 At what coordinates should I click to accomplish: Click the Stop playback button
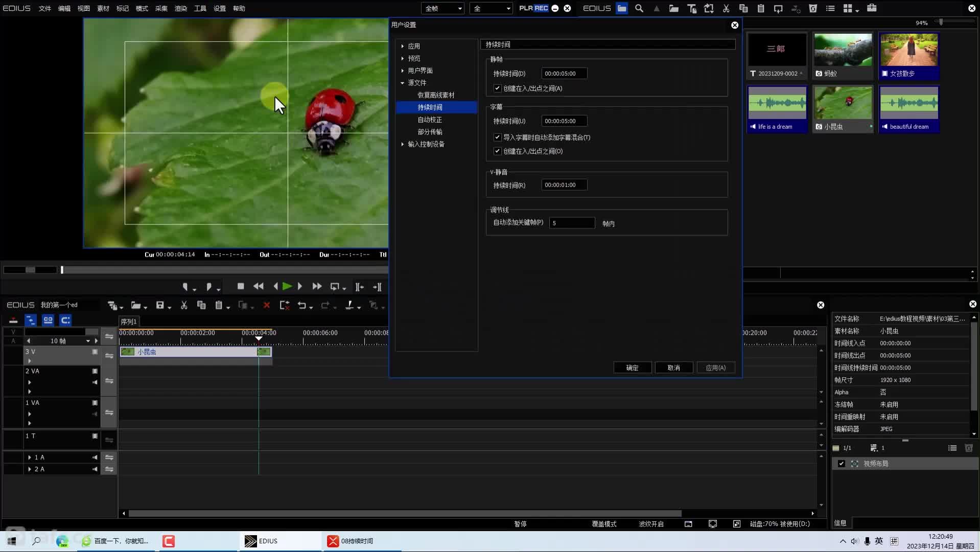pyautogui.click(x=241, y=286)
